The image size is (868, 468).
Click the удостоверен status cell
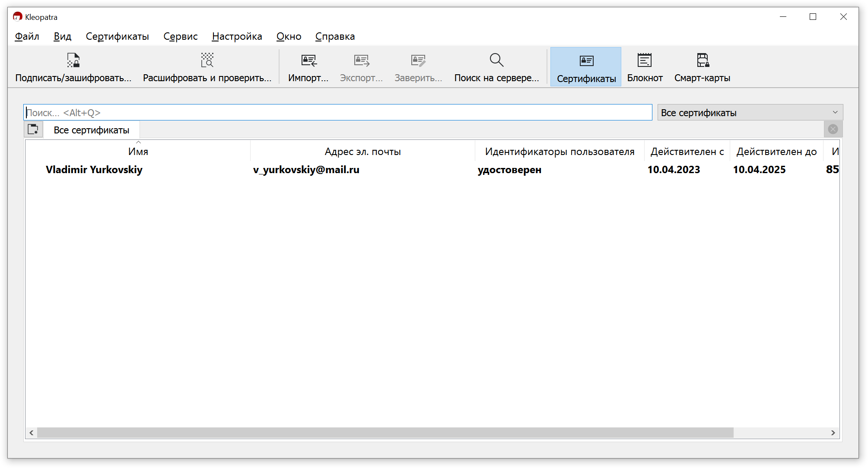pyautogui.click(x=510, y=170)
